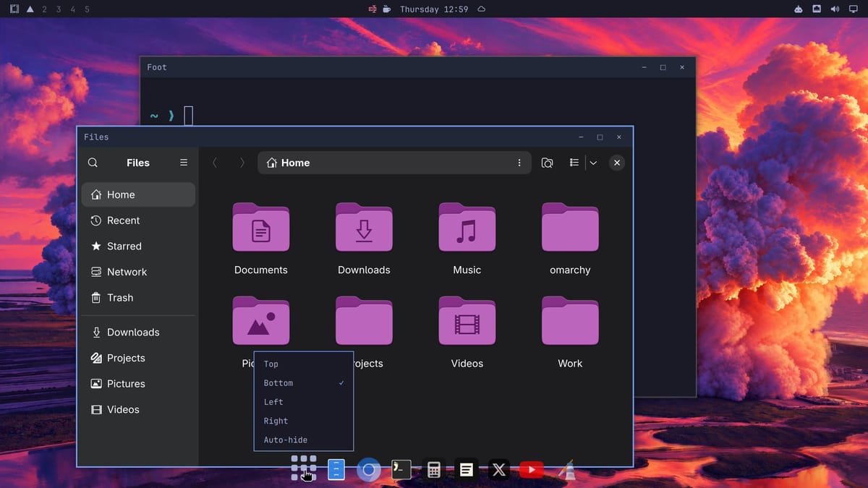Select Starred in the sidebar
The image size is (868, 488).
(138, 246)
